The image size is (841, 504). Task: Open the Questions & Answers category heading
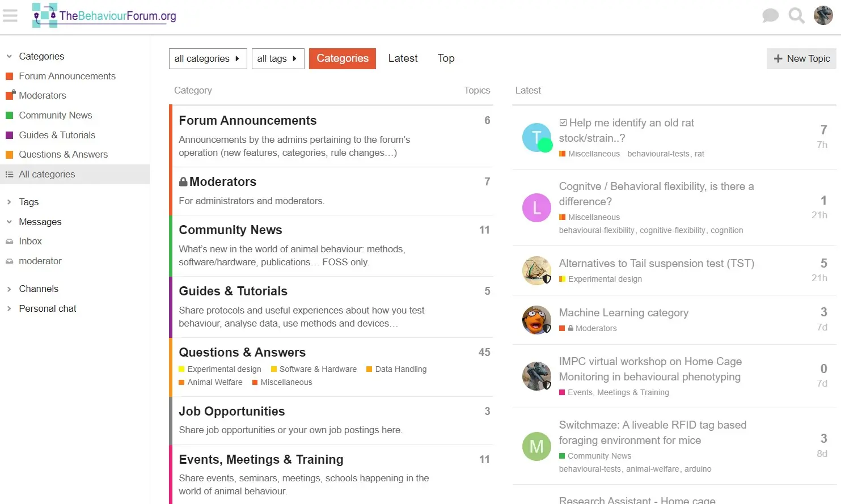242,352
